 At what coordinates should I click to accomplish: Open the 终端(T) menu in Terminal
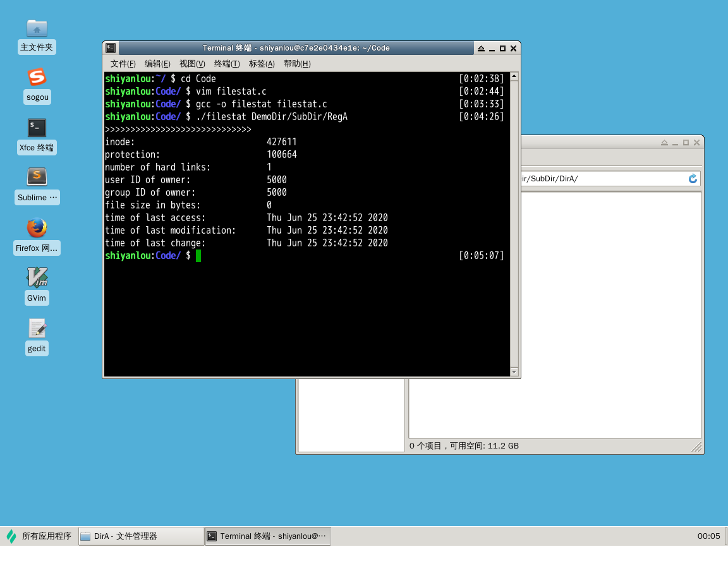point(227,64)
